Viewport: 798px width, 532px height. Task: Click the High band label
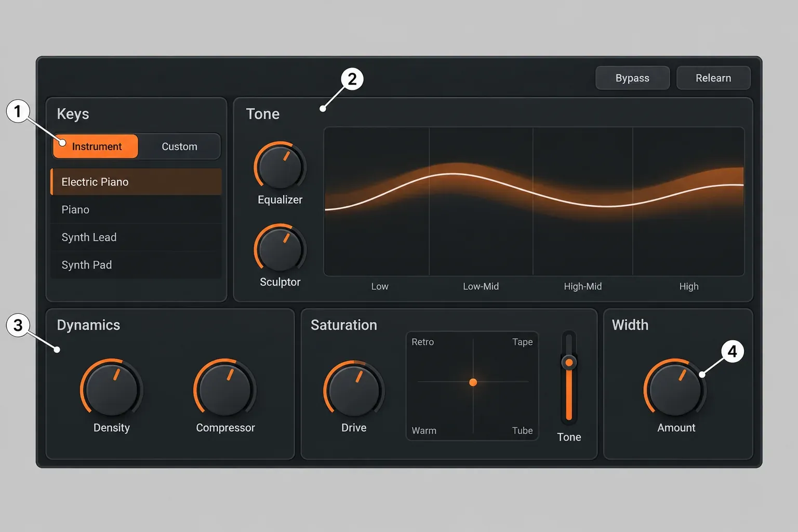(689, 286)
